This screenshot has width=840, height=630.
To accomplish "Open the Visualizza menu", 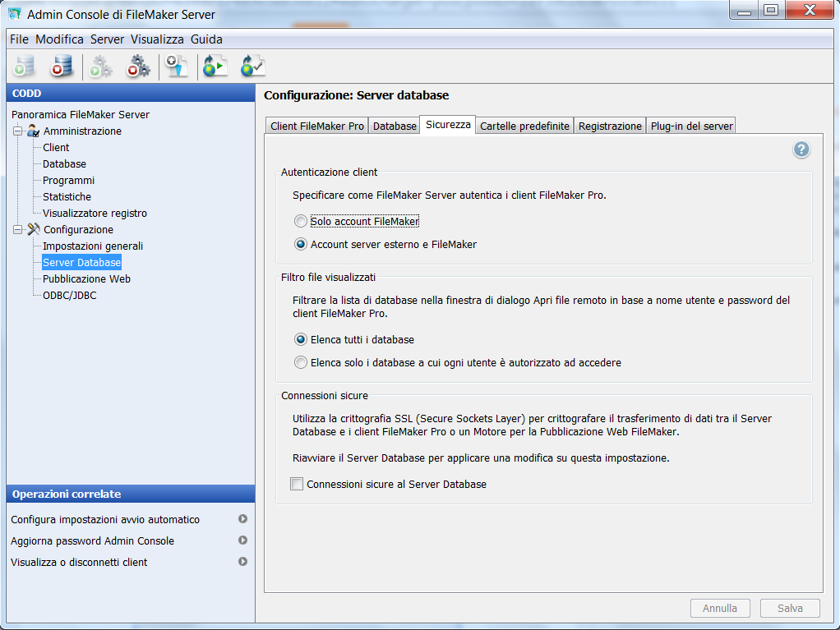I will 157,39.
